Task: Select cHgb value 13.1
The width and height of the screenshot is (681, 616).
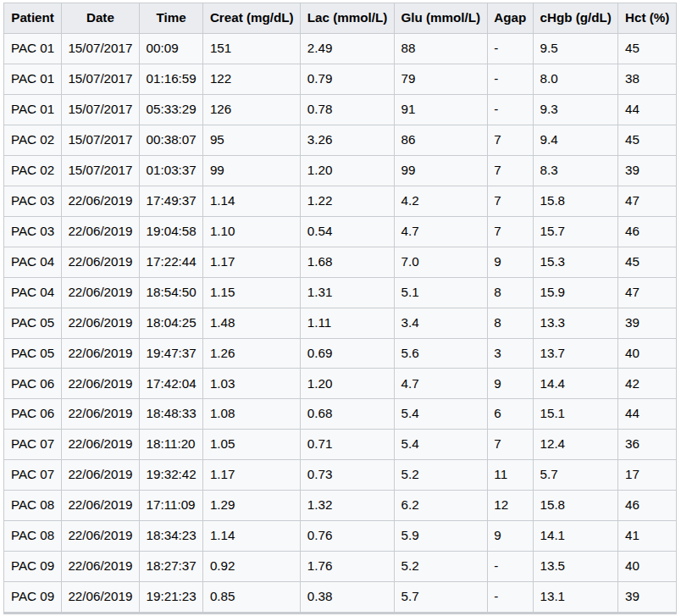Action: (x=575, y=597)
